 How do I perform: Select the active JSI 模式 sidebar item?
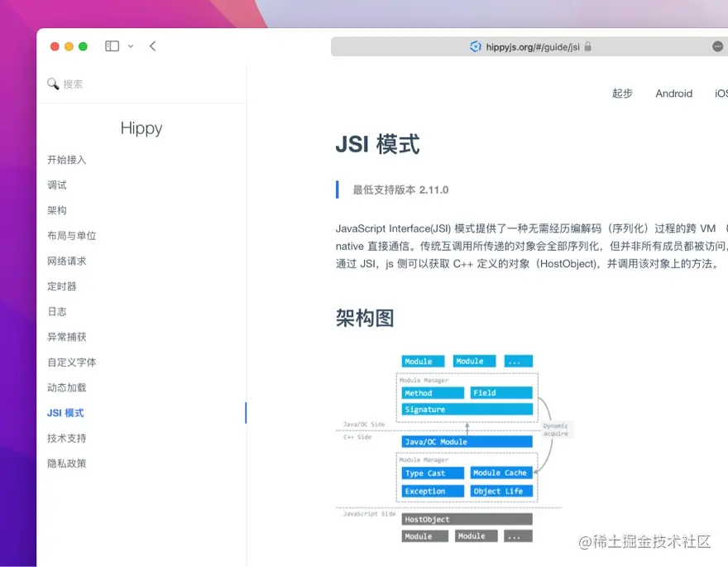pyautogui.click(x=65, y=413)
